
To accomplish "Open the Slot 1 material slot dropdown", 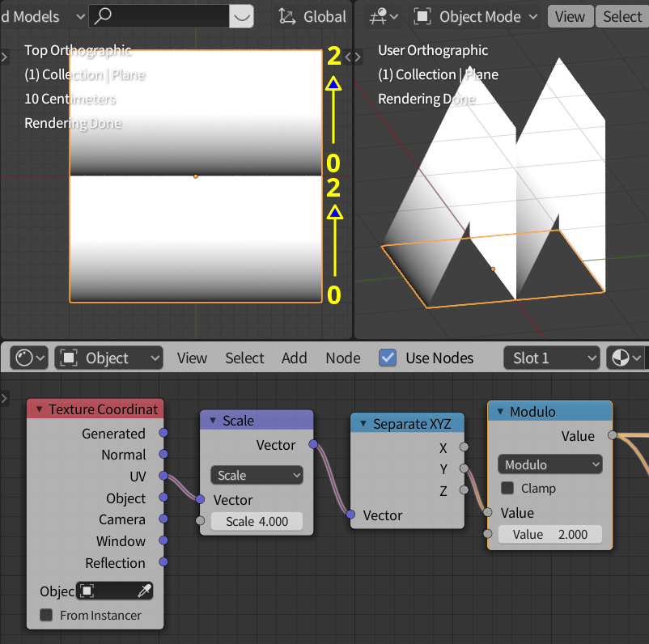I will click(551, 358).
